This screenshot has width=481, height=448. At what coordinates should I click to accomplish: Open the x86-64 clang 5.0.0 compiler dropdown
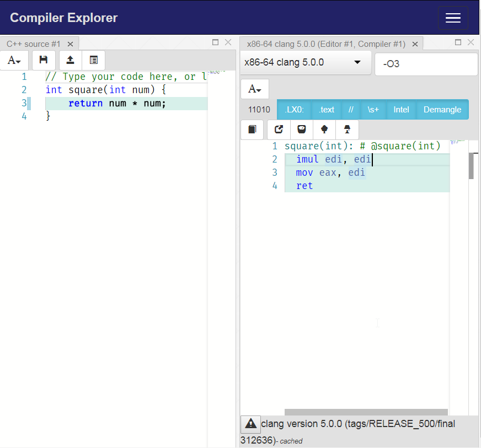(305, 62)
